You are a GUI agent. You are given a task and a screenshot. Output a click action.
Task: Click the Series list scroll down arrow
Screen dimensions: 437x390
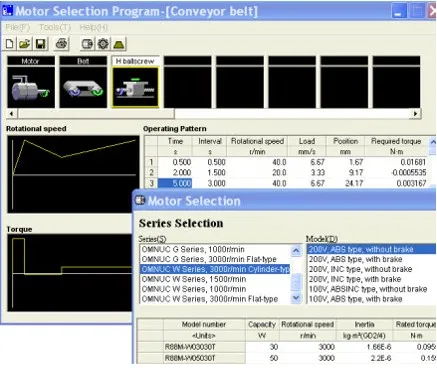coord(296,298)
